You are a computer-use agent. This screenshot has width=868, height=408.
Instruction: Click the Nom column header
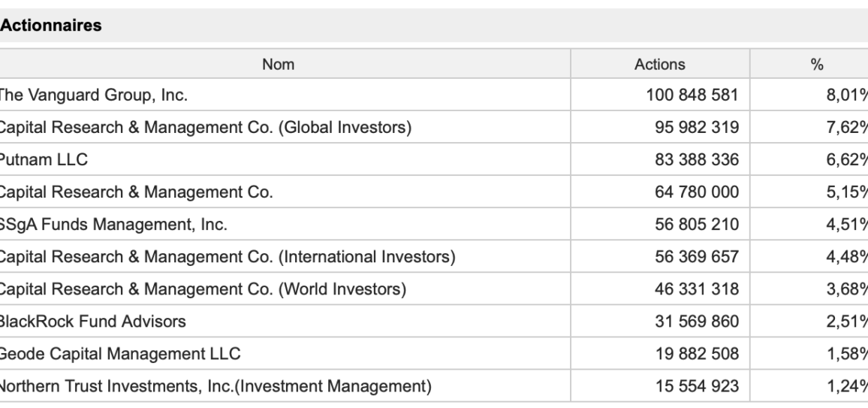(278, 64)
